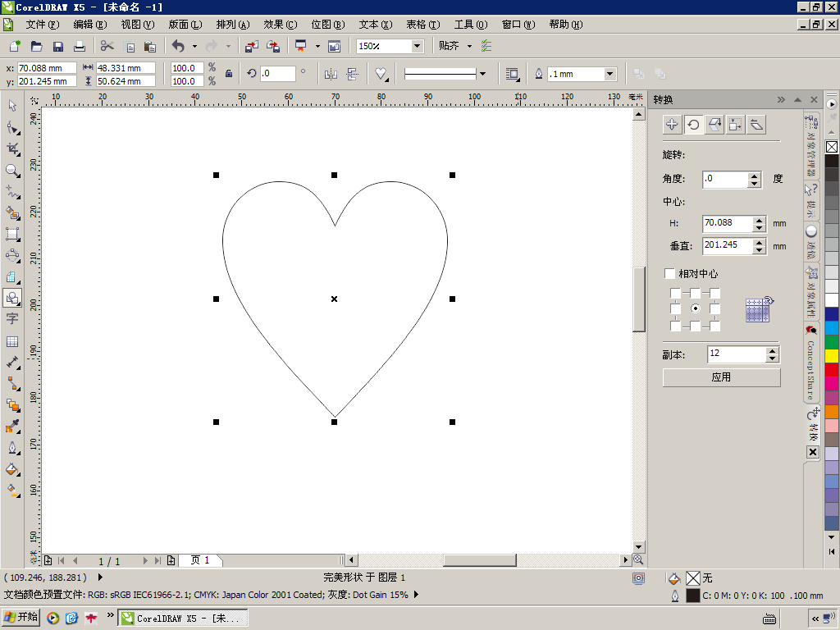The image size is (840, 630).
Task: Select the bottom-right anchor checkbox
Action: [714, 326]
